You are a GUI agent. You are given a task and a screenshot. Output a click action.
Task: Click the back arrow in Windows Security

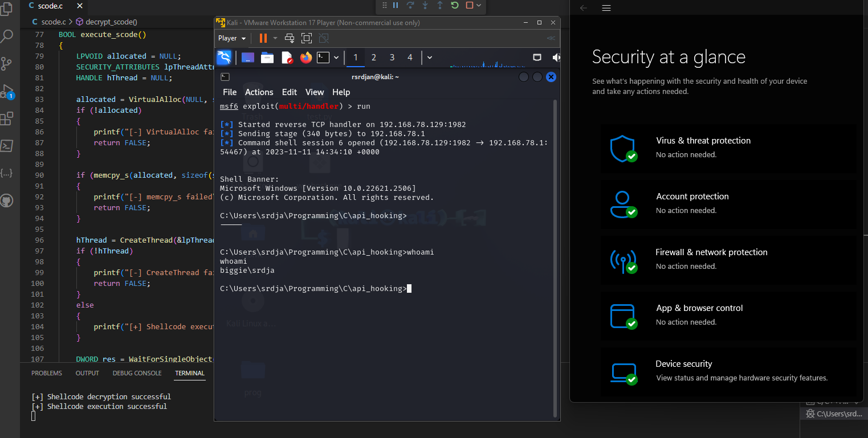click(583, 8)
